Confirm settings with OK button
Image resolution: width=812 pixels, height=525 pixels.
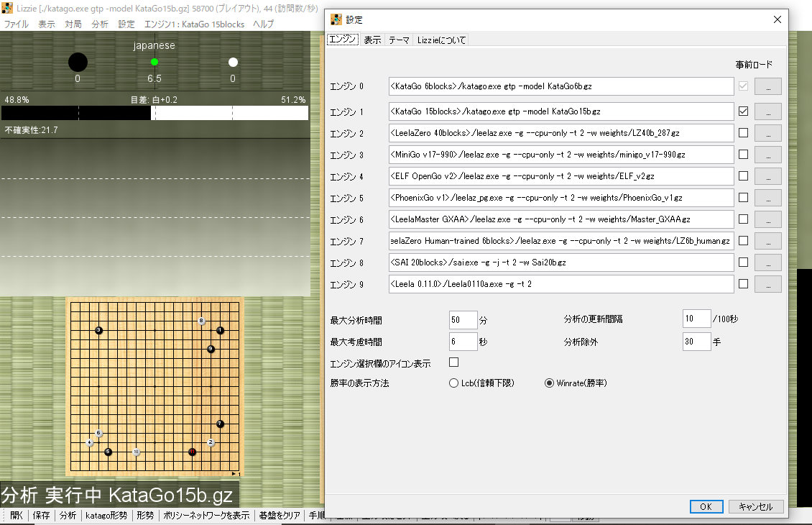pyautogui.click(x=706, y=506)
